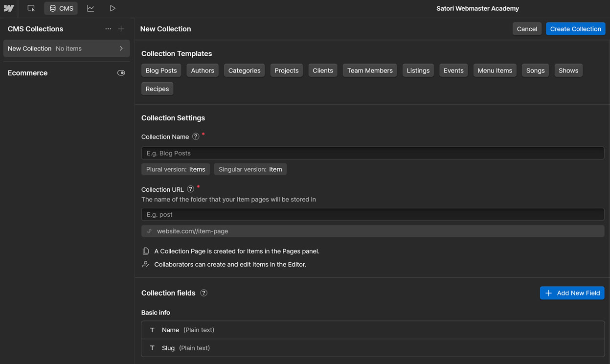
Task: Choose the Shows template
Action: point(568,70)
